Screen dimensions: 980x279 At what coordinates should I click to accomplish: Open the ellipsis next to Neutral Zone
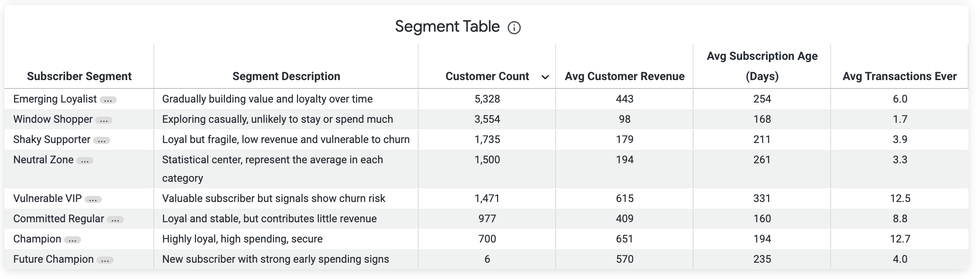click(85, 161)
